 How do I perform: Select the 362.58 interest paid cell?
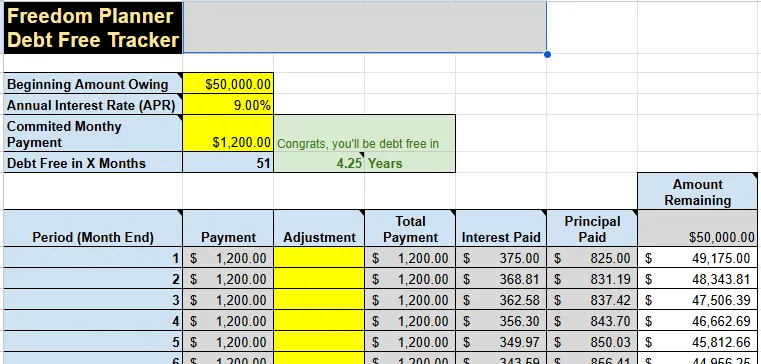[501, 299]
